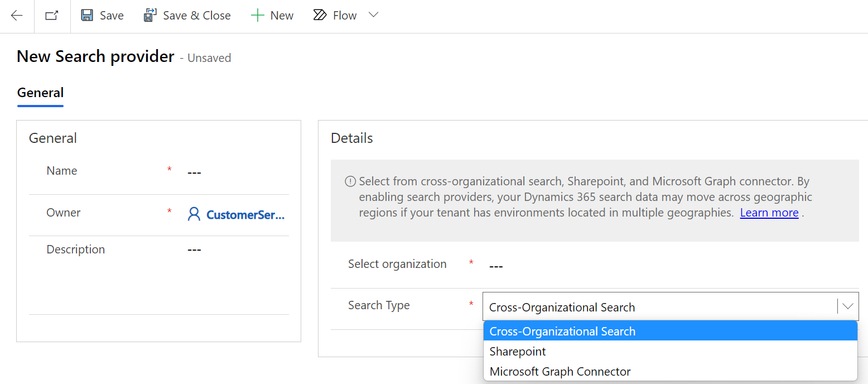This screenshot has width=868, height=384.
Task: Click the Name field label
Action: click(x=62, y=171)
